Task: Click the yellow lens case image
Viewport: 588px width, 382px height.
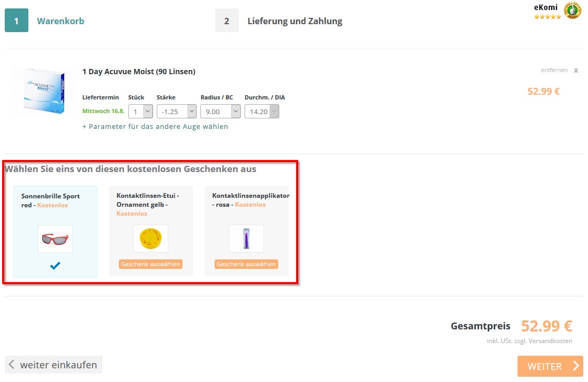Action: [x=151, y=239]
